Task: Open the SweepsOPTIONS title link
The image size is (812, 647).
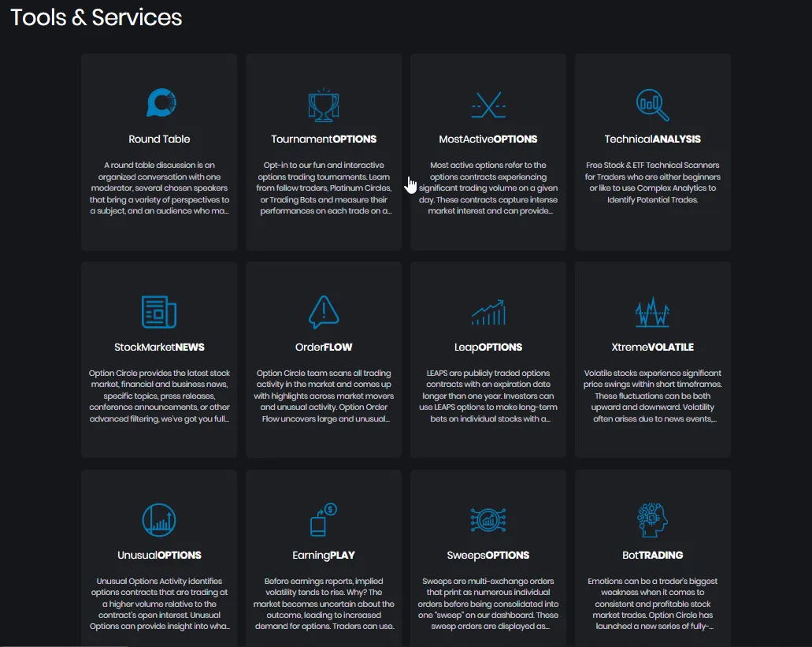Action: [488, 556]
